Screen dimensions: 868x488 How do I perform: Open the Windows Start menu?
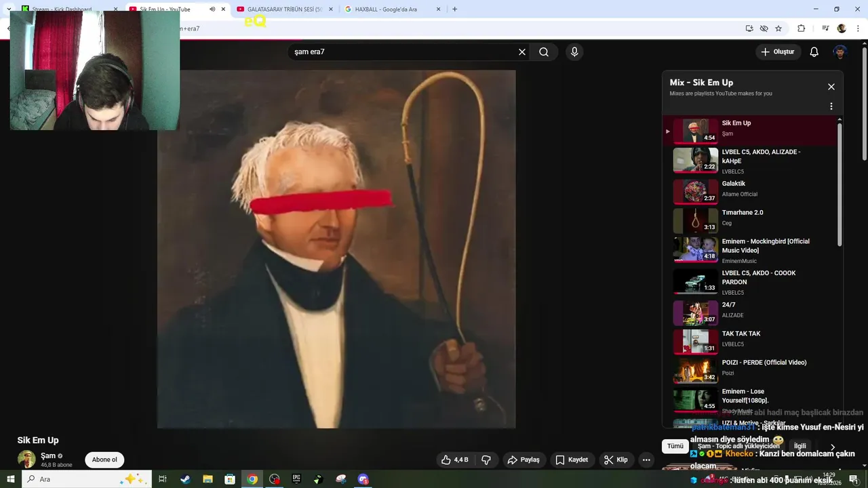coord(10,479)
